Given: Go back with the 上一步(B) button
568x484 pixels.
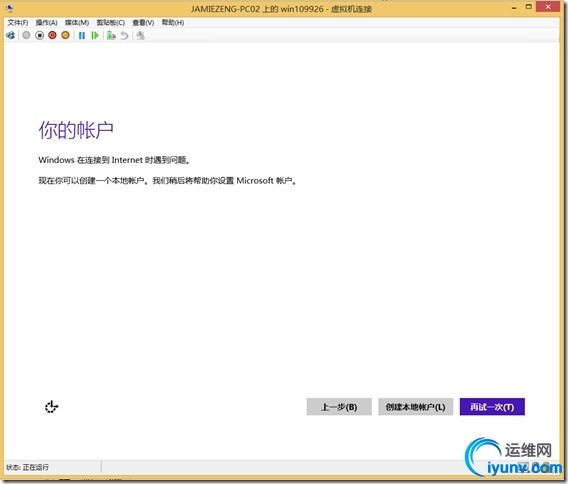Looking at the screenshot, I should click(x=339, y=407).
